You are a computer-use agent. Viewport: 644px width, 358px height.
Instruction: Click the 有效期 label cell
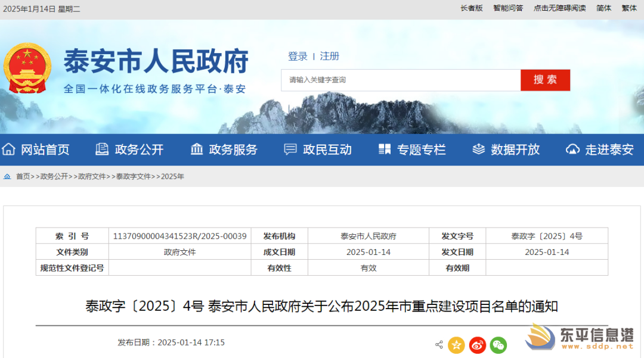[x=457, y=268]
